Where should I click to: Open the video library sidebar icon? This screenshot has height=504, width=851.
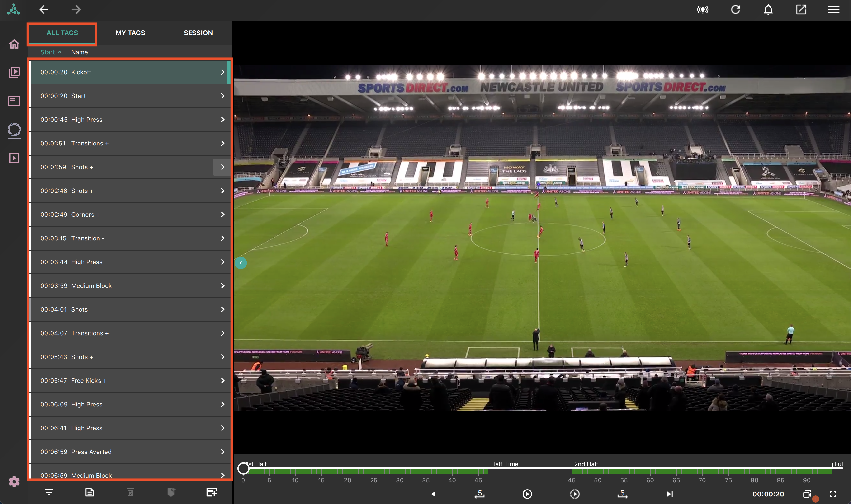(14, 72)
